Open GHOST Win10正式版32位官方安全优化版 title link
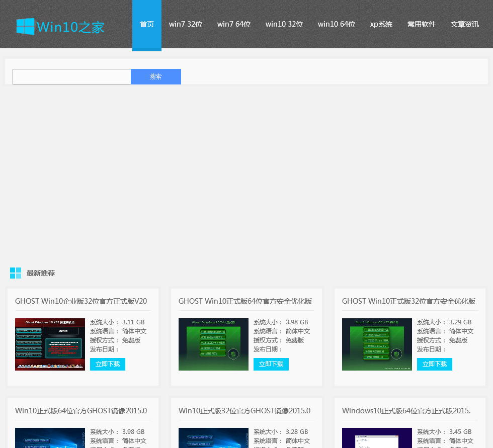 [x=408, y=301]
